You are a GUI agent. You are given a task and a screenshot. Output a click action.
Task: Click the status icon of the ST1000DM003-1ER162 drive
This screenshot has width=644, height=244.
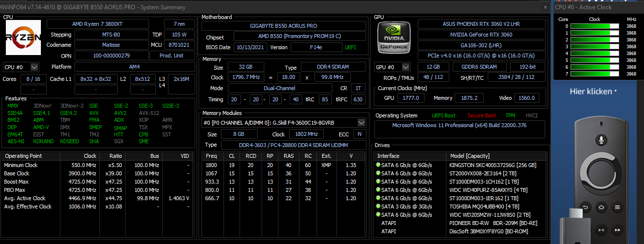tap(378, 198)
